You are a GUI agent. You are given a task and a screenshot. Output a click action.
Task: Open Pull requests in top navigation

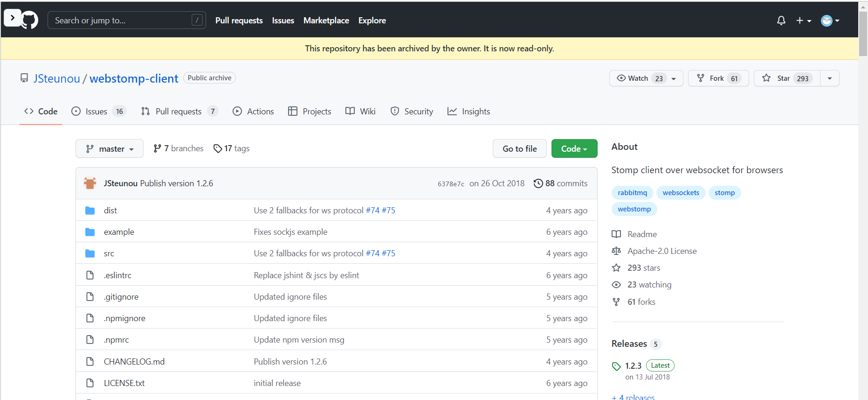click(239, 21)
